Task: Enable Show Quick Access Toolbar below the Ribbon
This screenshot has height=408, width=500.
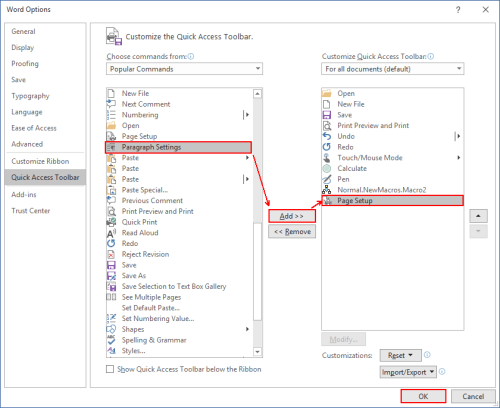Action: click(x=110, y=369)
